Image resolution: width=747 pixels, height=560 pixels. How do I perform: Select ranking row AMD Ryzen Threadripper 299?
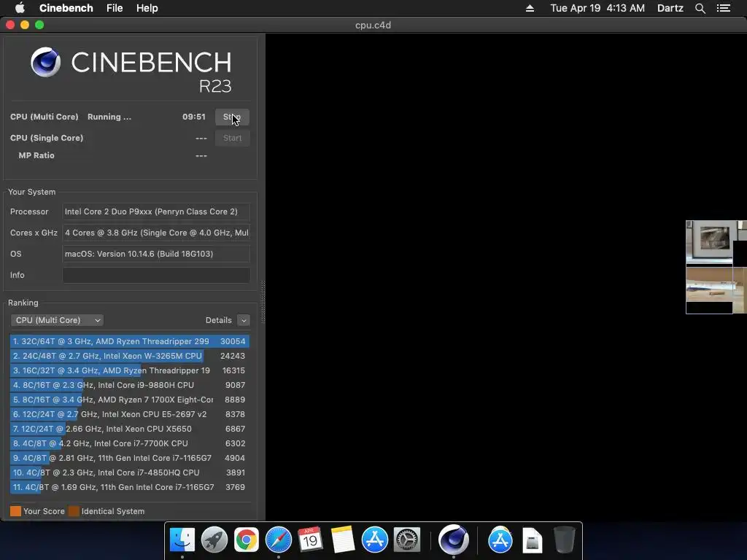129,341
